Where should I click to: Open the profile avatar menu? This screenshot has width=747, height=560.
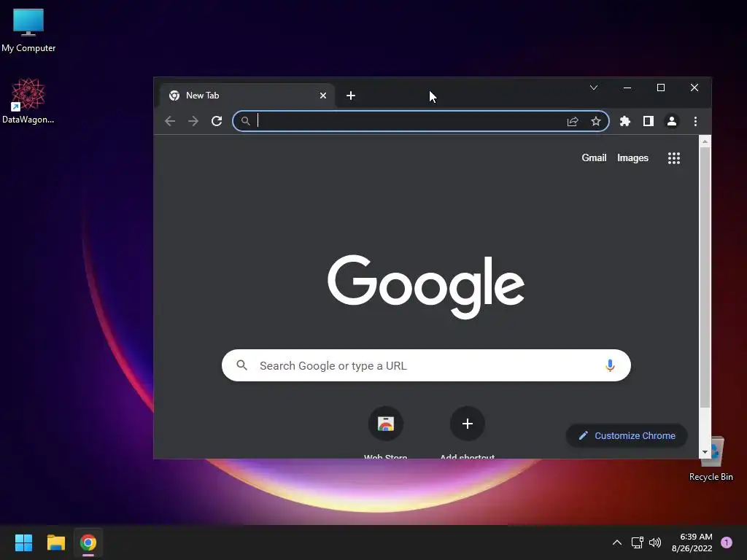[x=672, y=121]
